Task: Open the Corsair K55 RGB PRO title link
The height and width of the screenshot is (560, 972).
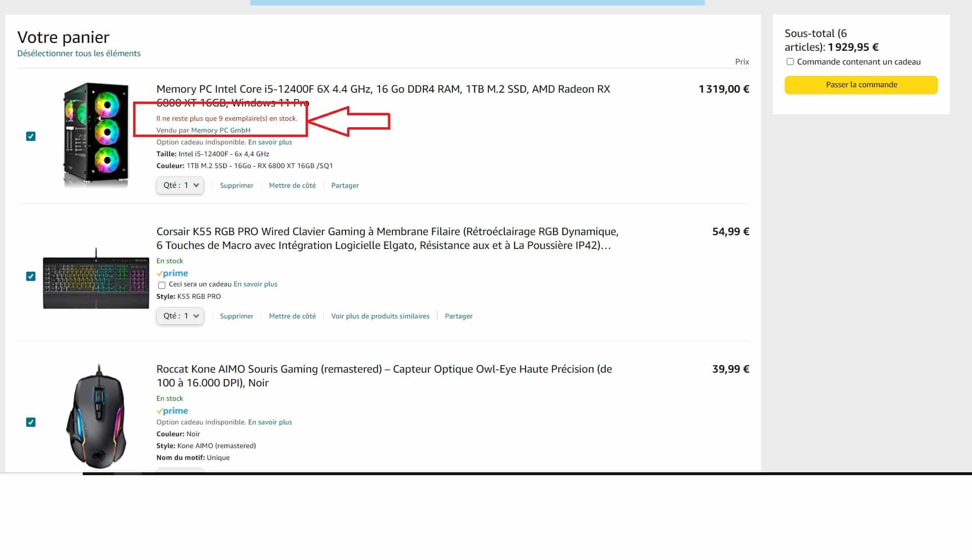Action: (387, 238)
